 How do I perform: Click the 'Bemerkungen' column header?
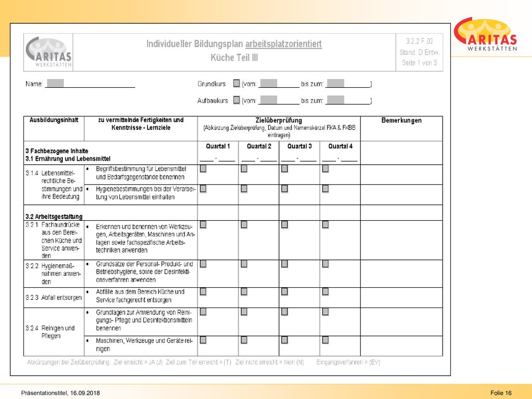[402, 121]
